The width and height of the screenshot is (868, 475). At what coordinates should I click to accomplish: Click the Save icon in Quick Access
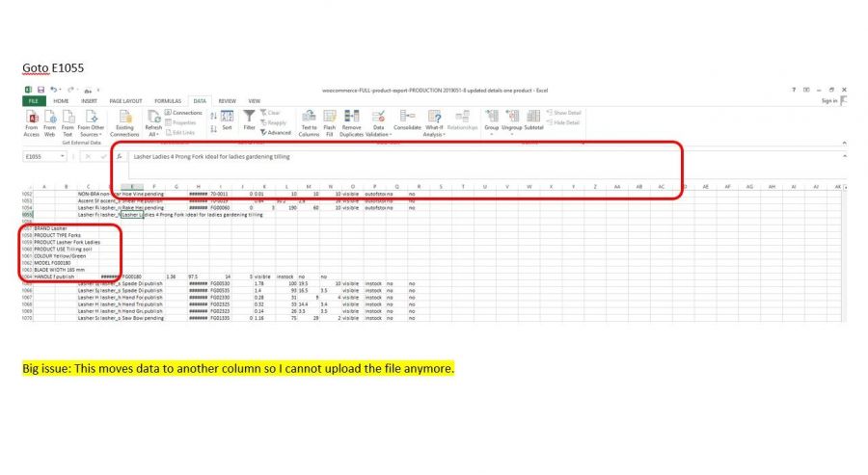click(x=41, y=90)
